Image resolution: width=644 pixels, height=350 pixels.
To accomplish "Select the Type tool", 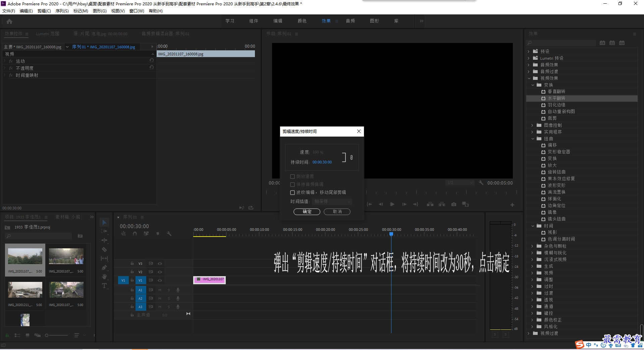I will point(104,286).
